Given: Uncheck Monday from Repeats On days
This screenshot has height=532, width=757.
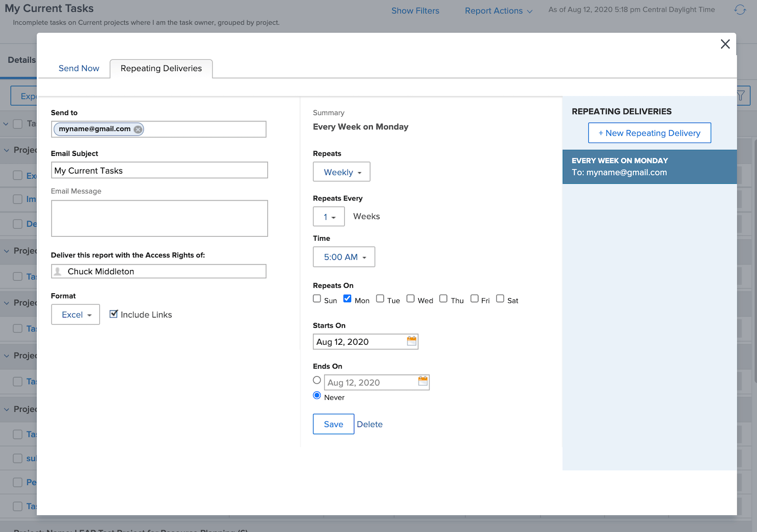Looking at the screenshot, I should point(347,298).
